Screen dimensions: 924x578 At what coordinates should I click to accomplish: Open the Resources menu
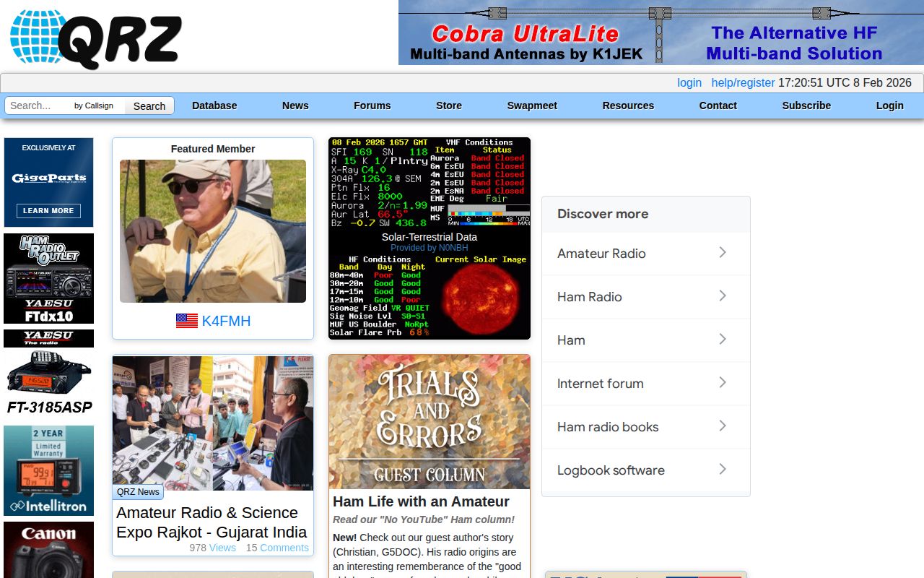[628, 105]
